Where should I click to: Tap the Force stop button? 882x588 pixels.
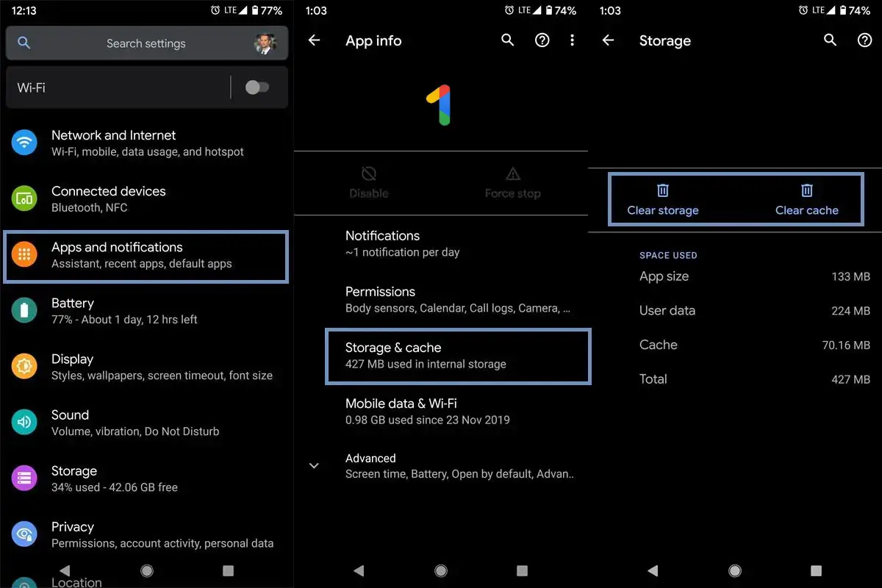click(x=513, y=182)
